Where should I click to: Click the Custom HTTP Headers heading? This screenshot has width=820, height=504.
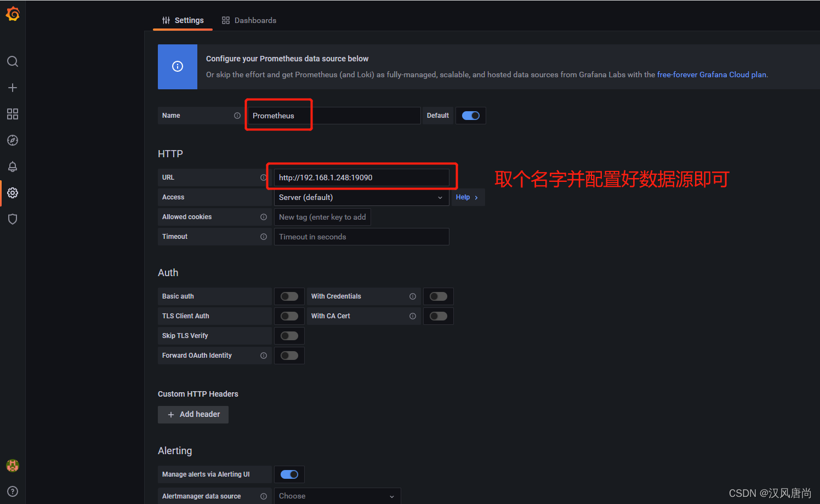coord(198,394)
